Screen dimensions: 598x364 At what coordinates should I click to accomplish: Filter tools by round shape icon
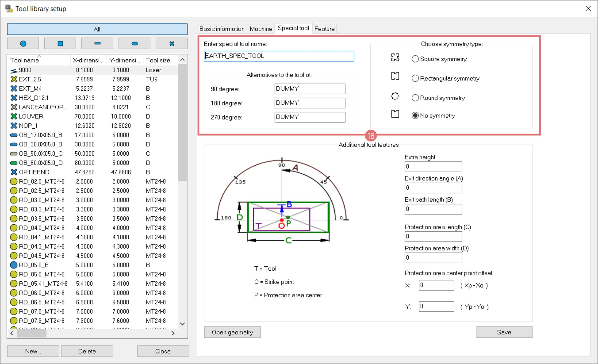click(x=23, y=44)
